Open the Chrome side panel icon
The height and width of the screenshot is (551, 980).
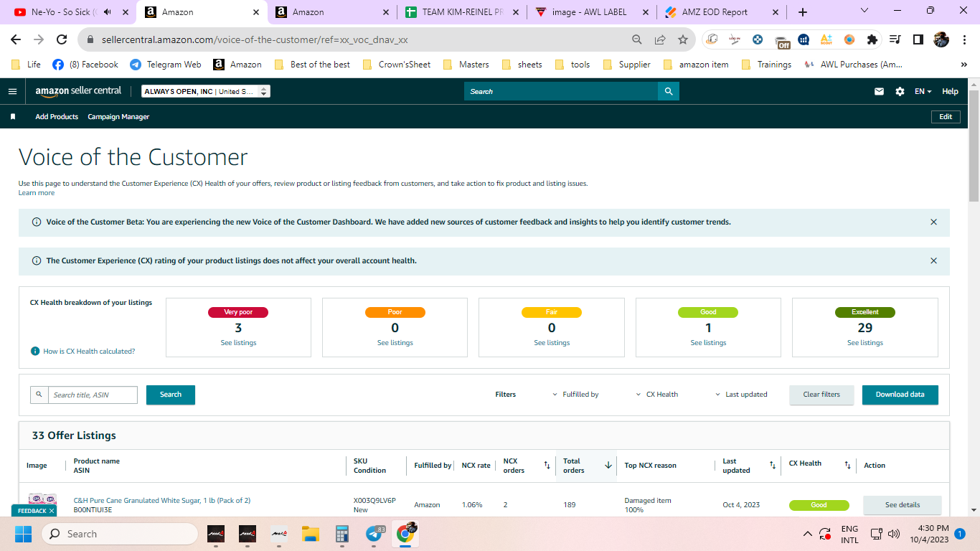point(918,39)
